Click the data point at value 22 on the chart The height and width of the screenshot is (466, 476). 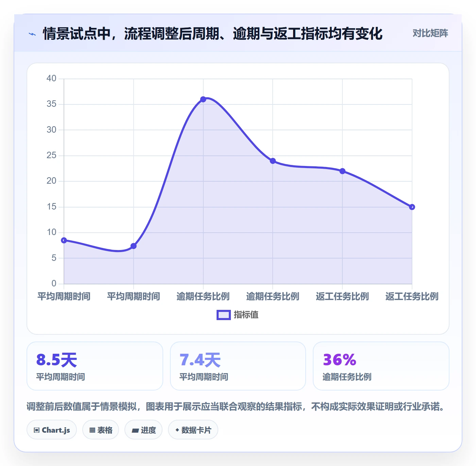(342, 171)
